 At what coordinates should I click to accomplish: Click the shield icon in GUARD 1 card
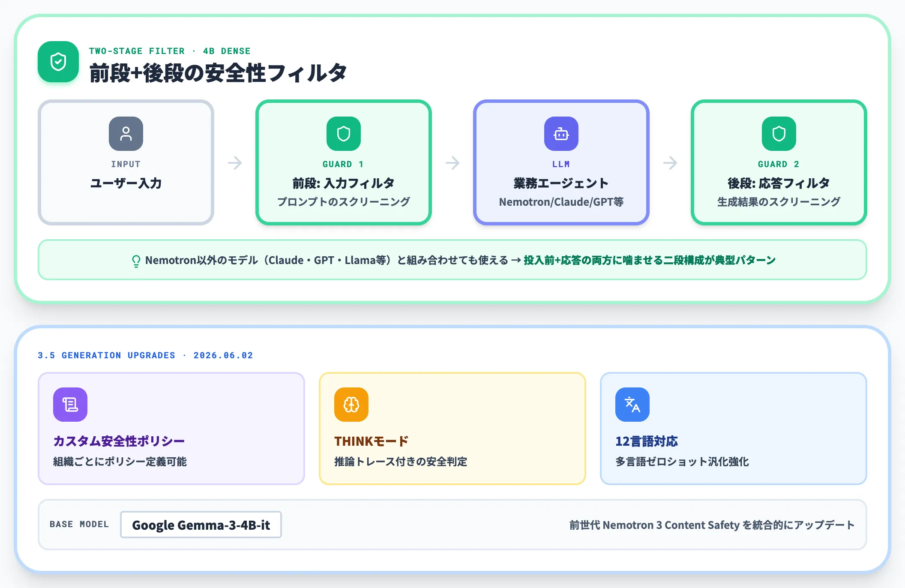[x=344, y=134]
